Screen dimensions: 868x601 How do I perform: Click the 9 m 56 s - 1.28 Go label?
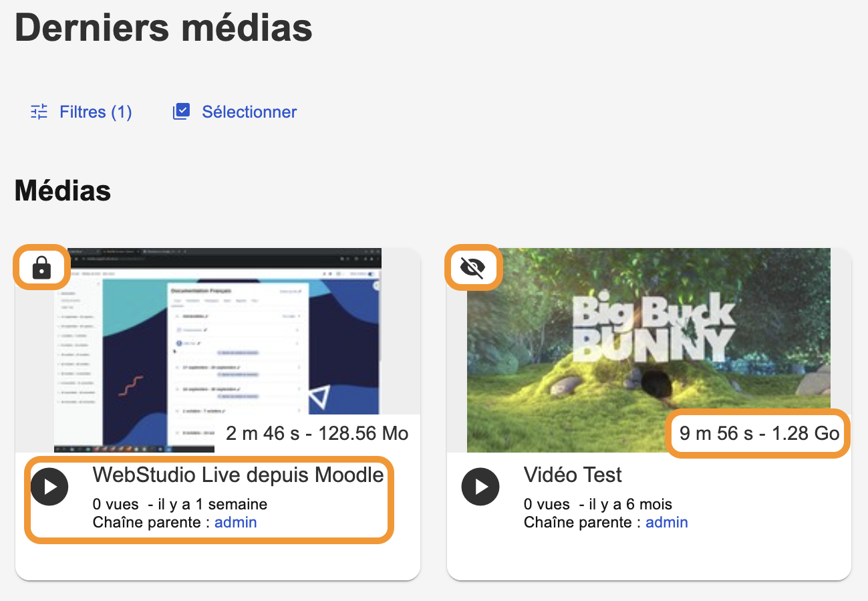[x=759, y=433]
